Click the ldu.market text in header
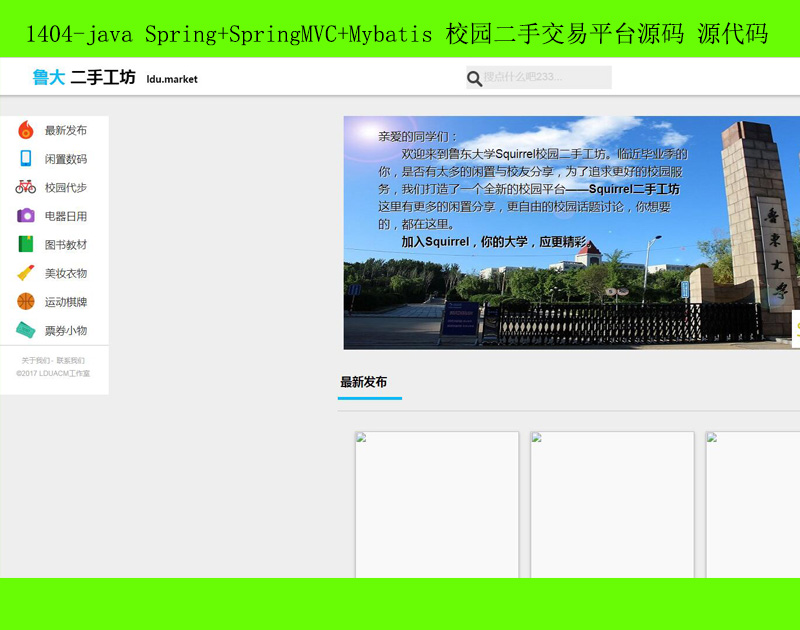 coord(172,79)
